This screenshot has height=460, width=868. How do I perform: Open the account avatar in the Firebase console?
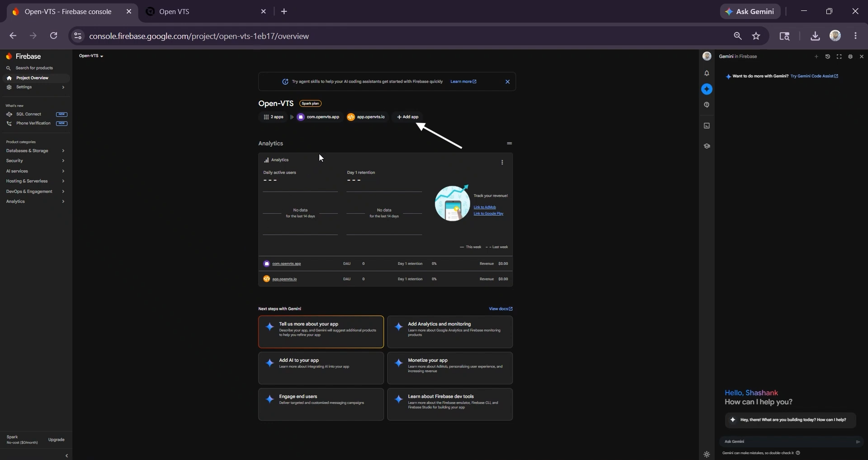[707, 56]
